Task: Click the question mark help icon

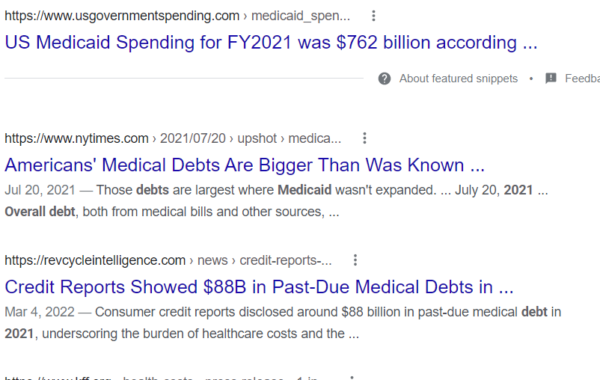Action: [384, 78]
